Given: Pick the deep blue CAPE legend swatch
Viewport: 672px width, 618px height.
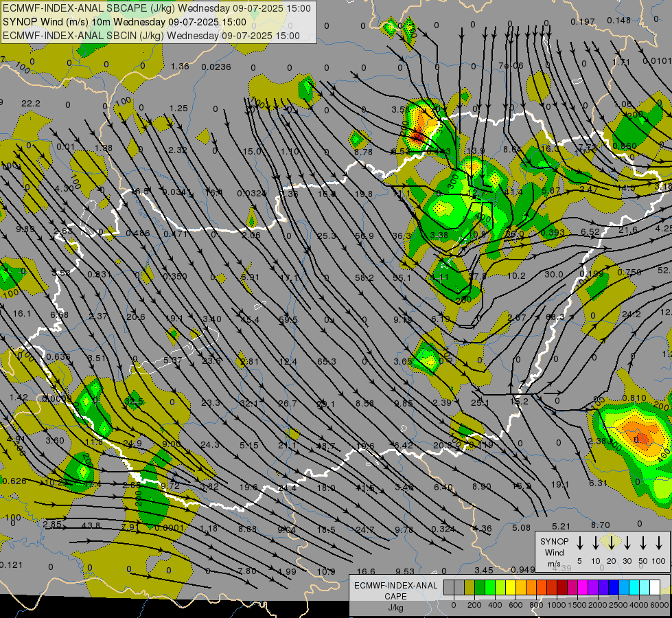Looking at the screenshot, I should [x=613, y=588].
